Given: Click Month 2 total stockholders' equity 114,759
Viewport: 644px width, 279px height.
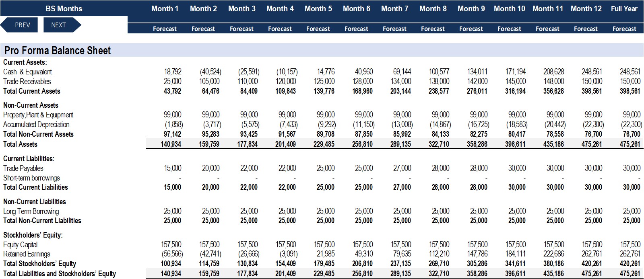Looking at the screenshot, I should click(209, 264).
